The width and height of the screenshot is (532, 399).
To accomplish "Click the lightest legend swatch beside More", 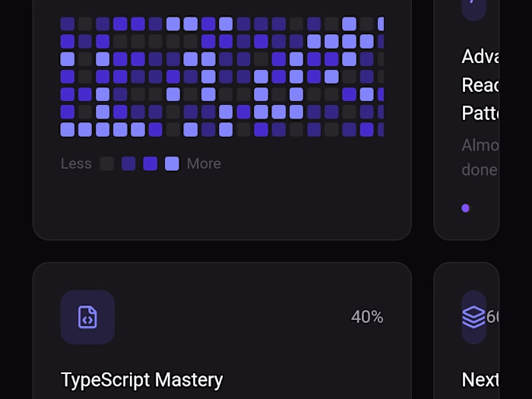I will click(x=172, y=163).
